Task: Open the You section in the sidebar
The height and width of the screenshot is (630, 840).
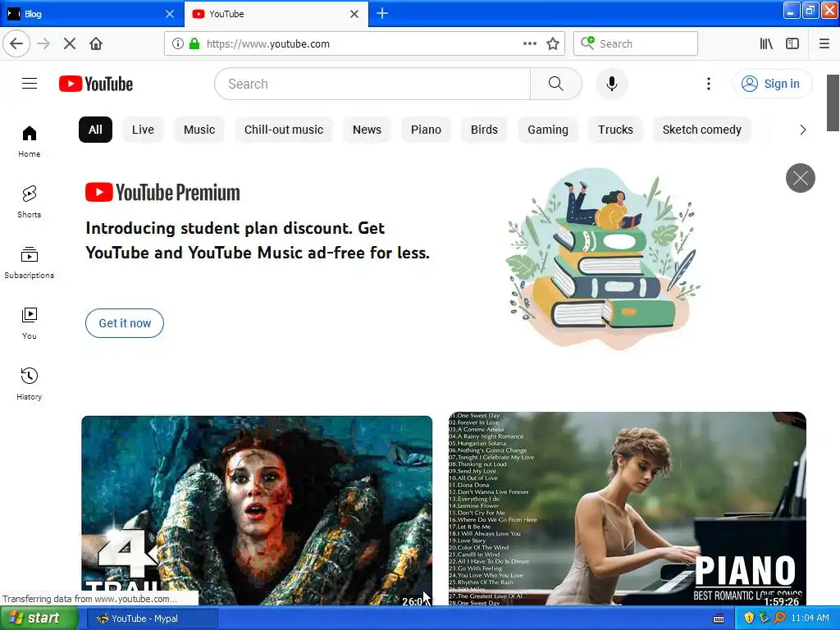Action: coord(29,323)
